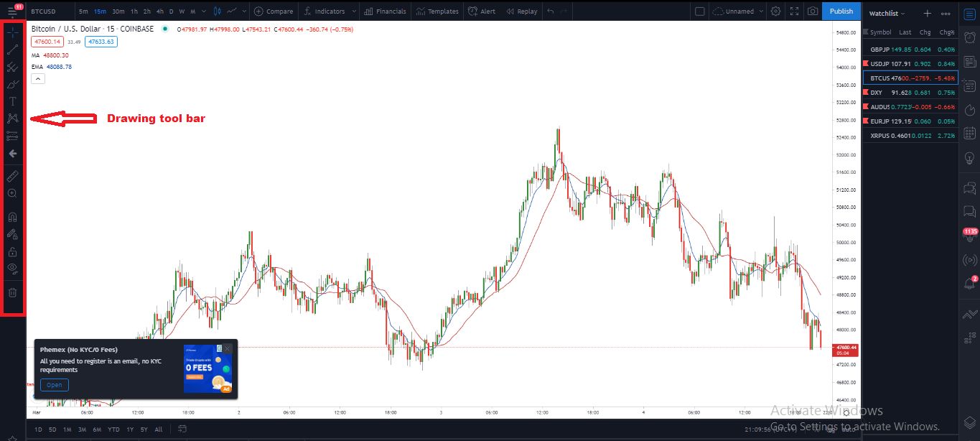This screenshot has width=980, height=441.
Task: Collapse the indicator legend chevron
Action: pyautogui.click(x=38, y=79)
